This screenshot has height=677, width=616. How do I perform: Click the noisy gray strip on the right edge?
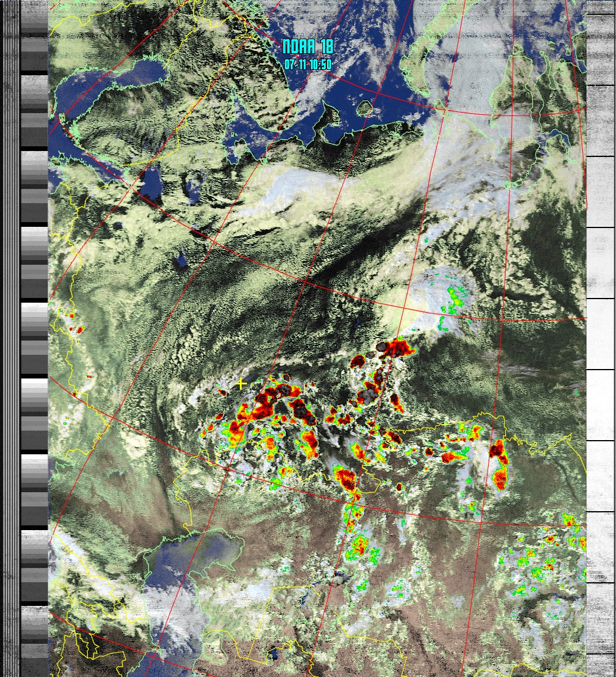pyautogui.click(x=600, y=338)
